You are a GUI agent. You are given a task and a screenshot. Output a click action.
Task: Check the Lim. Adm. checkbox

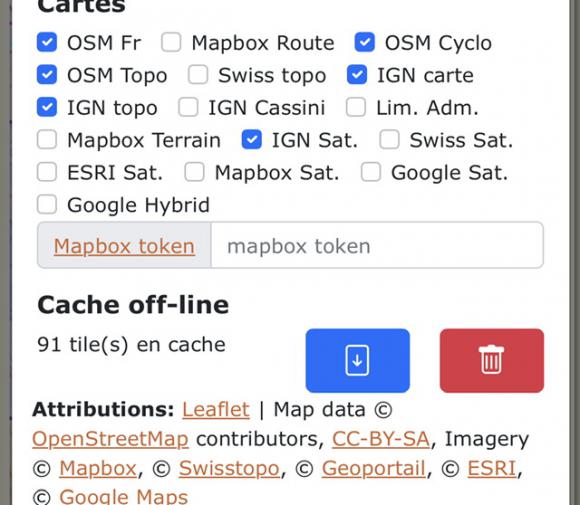pyautogui.click(x=356, y=107)
